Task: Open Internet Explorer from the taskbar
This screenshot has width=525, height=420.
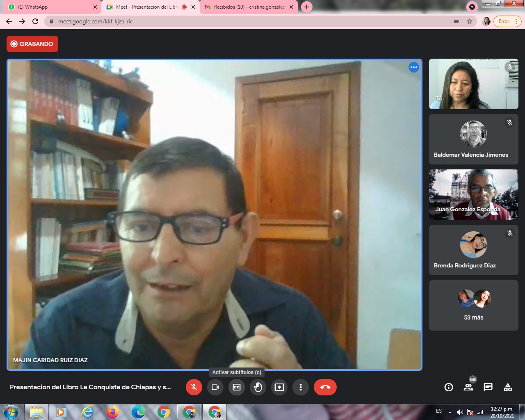Action: coord(87,412)
